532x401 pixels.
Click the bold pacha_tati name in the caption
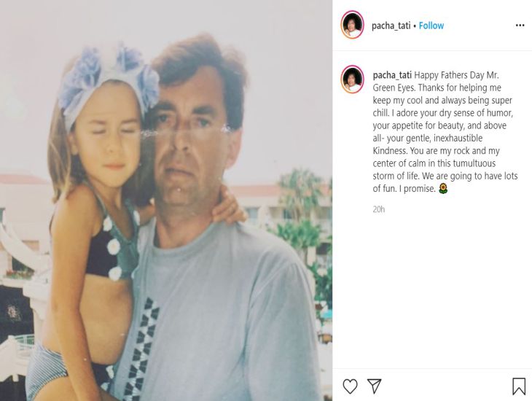(x=392, y=75)
